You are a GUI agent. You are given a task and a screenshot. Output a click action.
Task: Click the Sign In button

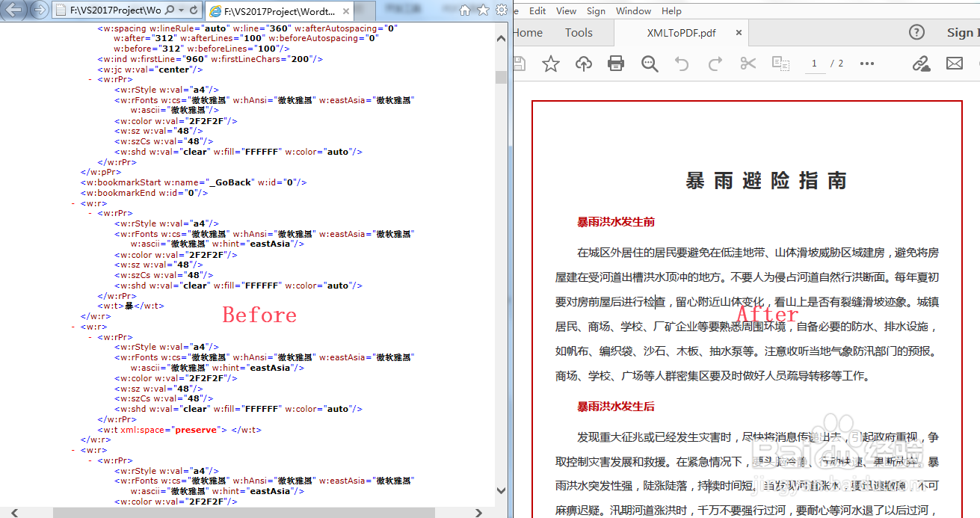pos(963,32)
